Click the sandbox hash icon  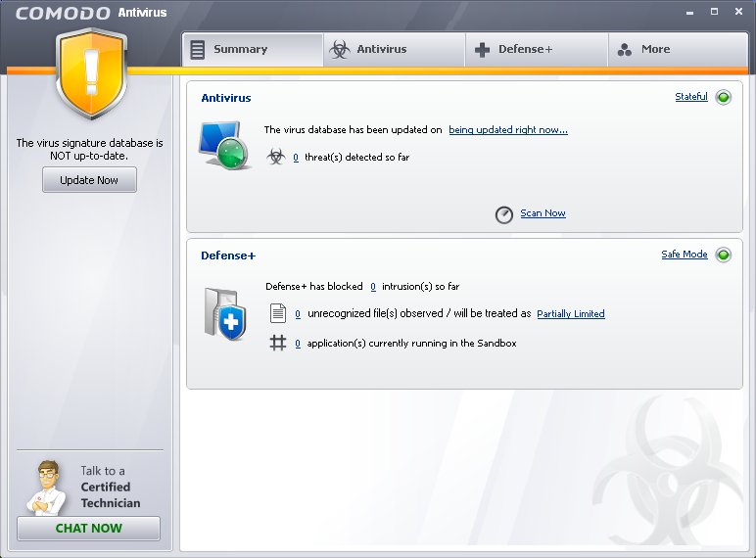click(278, 343)
